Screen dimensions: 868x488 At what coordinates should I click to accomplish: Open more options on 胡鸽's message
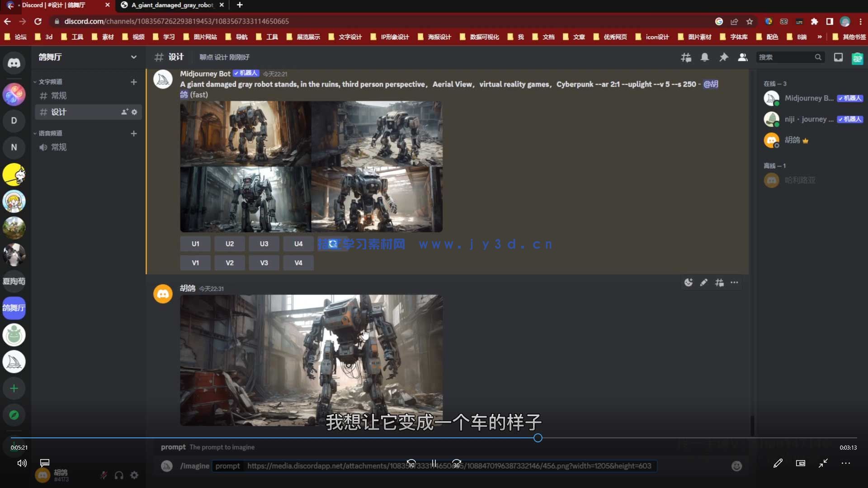click(734, 282)
